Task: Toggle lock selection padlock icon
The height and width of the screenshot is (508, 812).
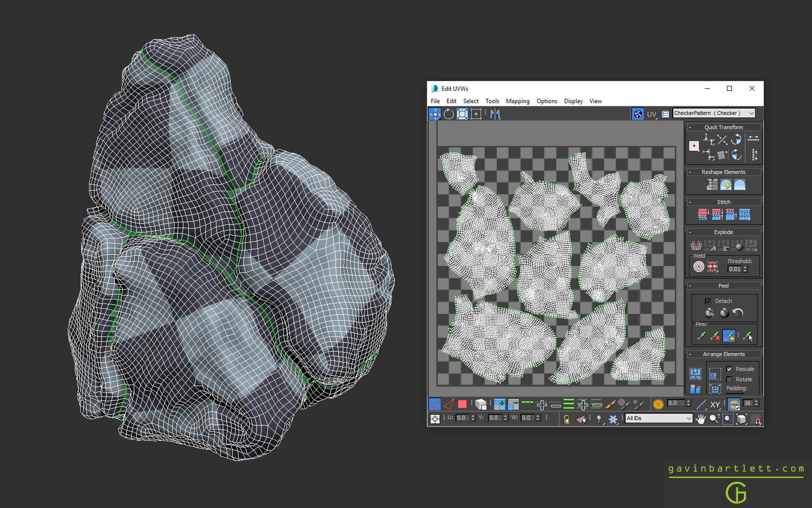Action: 566,419
